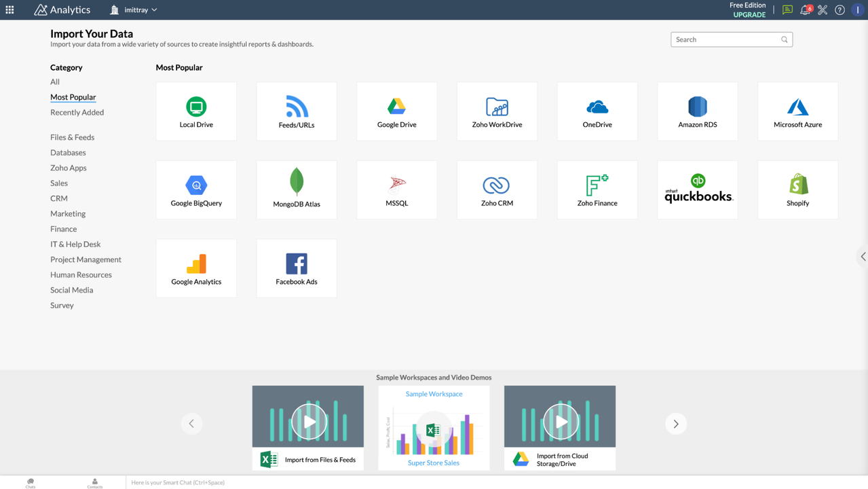Viewport: 868px width, 489px height.
Task: Choose Google Drive as data source
Action: click(396, 111)
